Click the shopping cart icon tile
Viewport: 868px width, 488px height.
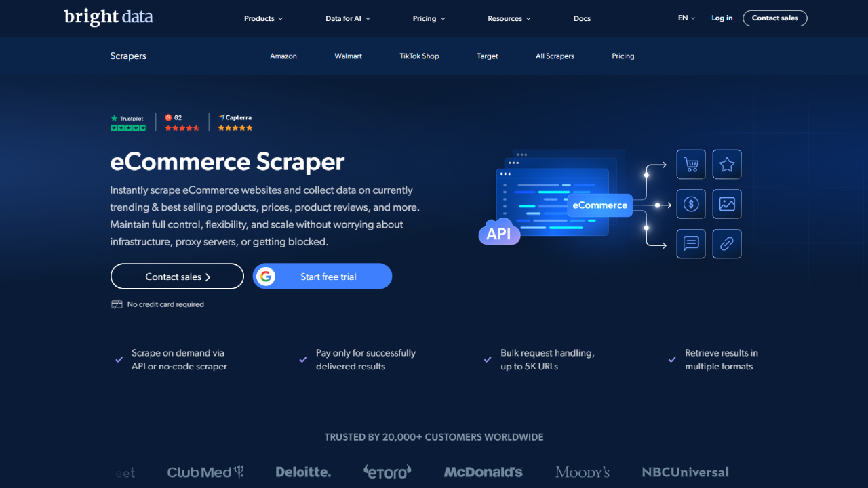(691, 164)
